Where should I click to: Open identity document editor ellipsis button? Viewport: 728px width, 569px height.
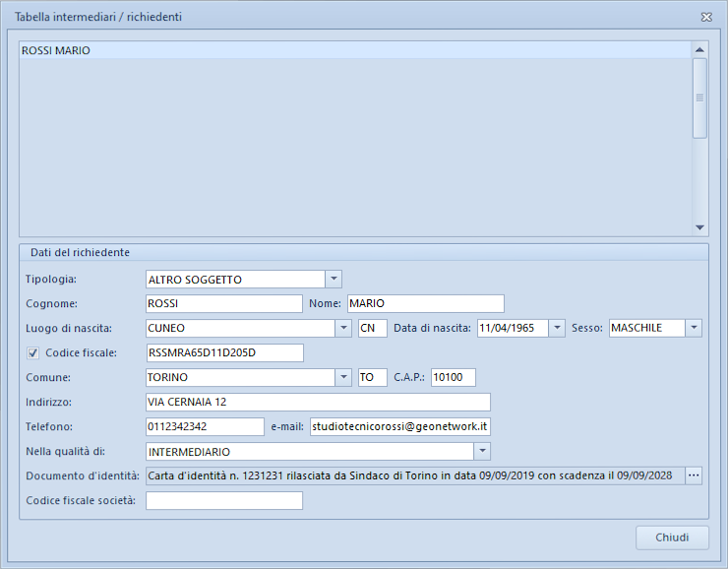click(x=694, y=475)
